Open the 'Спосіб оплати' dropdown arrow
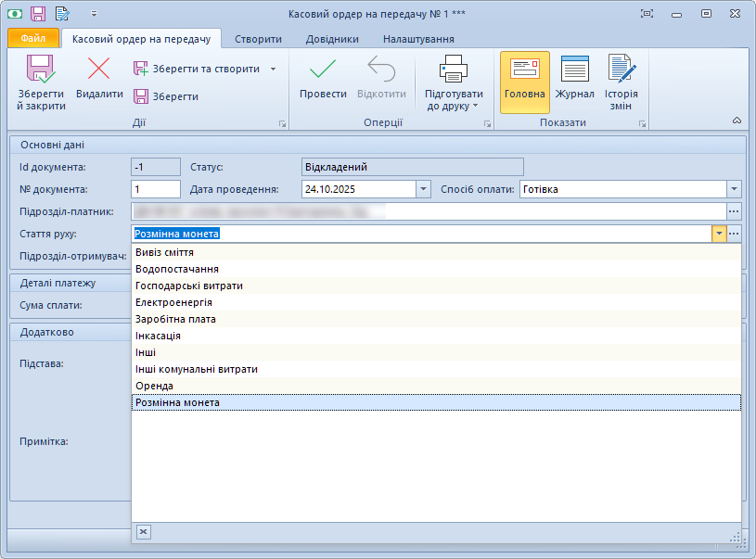The width and height of the screenshot is (756, 559). (735, 189)
